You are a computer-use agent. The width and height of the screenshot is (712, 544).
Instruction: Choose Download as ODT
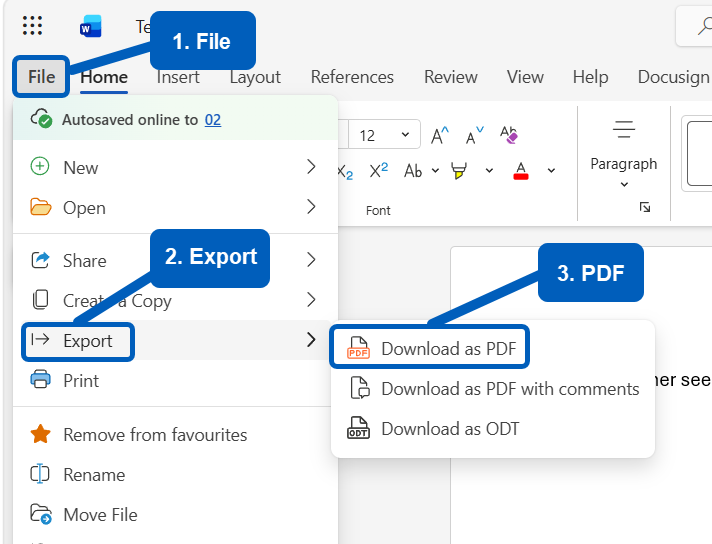(x=493, y=429)
